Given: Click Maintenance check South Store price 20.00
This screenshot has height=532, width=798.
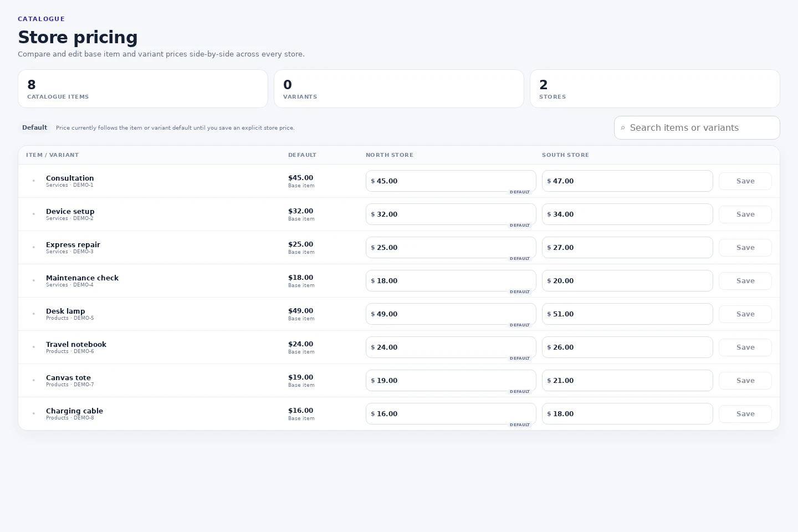Looking at the screenshot, I should 627,281.
